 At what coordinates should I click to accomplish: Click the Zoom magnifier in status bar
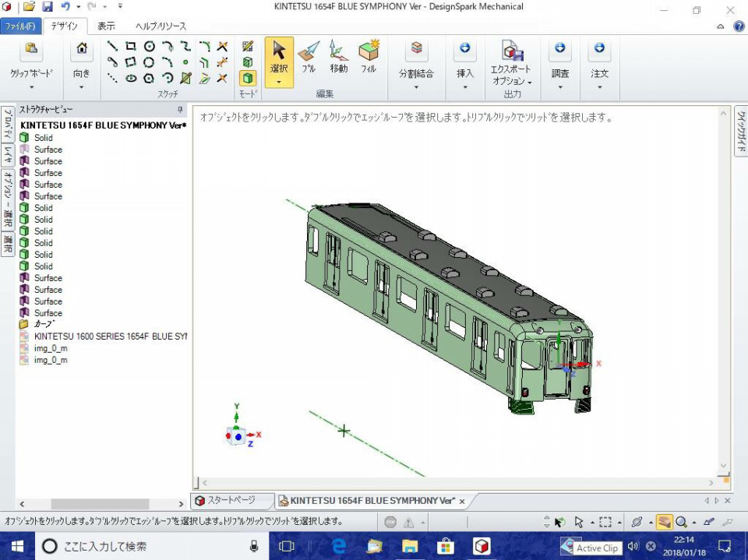pos(681,522)
